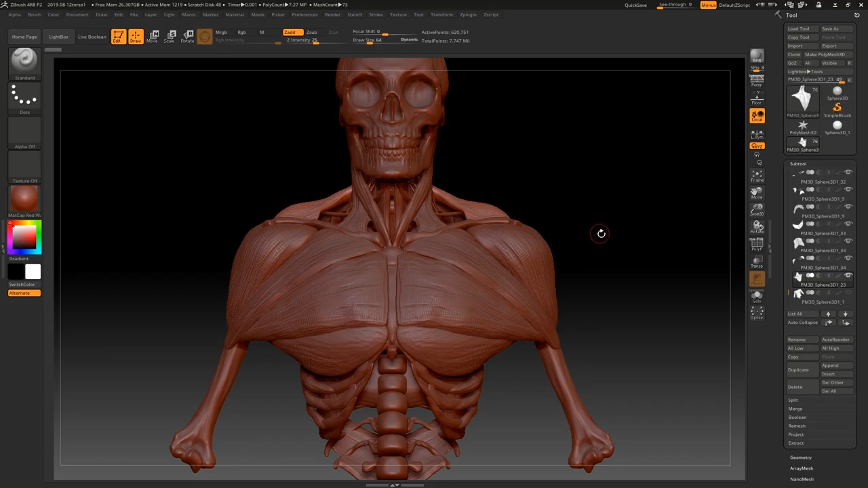Activate Edit mode button
This screenshot has height=488, width=868.
coord(118,37)
